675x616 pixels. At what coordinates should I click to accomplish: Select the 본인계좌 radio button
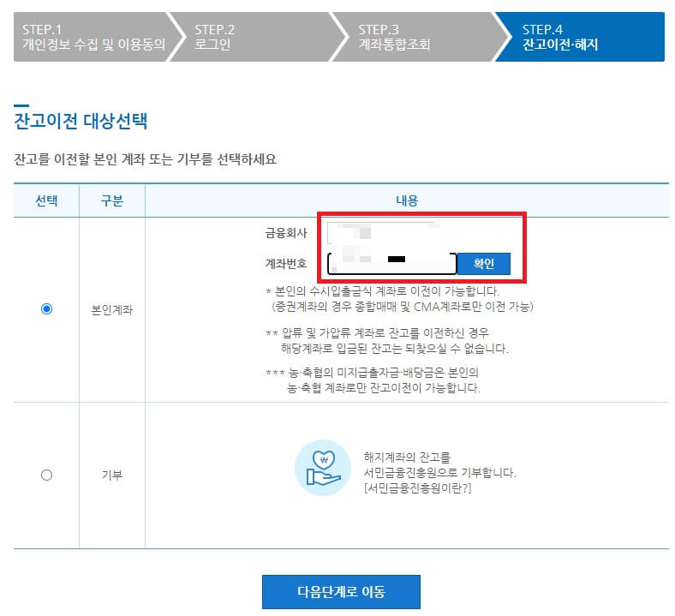click(x=46, y=309)
